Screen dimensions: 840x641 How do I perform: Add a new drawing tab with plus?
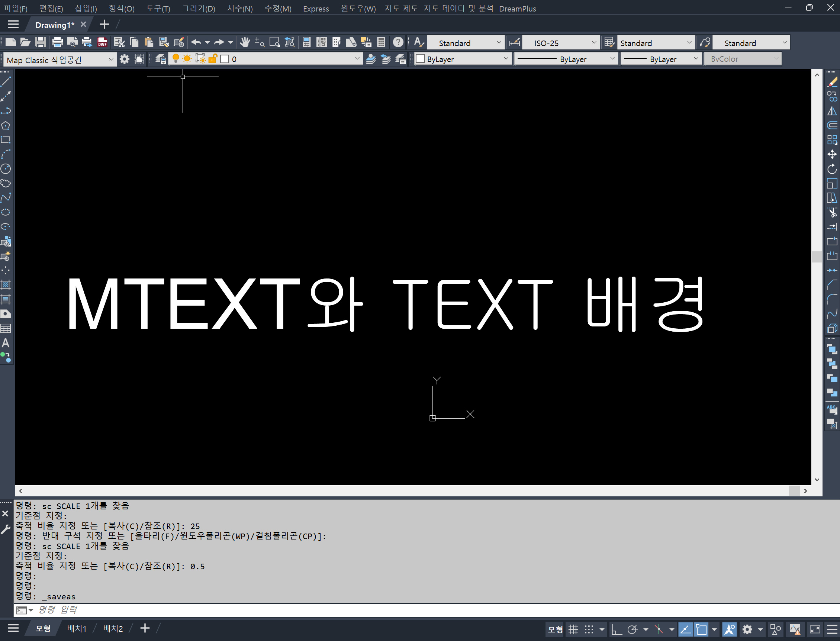(x=104, y=25)
